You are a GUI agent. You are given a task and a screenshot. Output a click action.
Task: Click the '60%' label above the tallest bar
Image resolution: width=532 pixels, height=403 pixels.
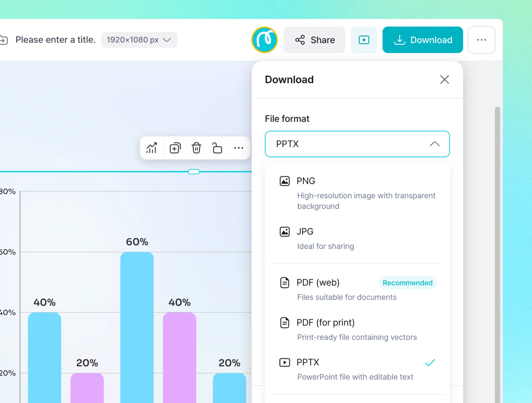[137, 242]
